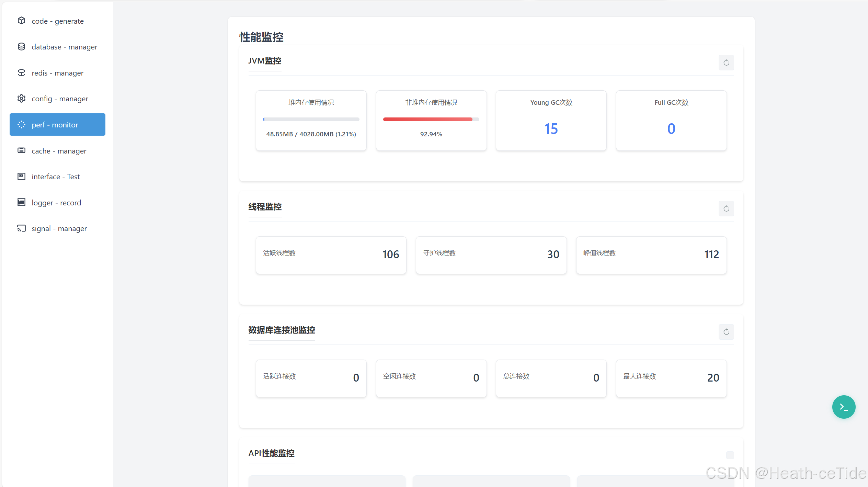
Task: Click the Young GC次数 count card
Action: (x=551, y=121)
